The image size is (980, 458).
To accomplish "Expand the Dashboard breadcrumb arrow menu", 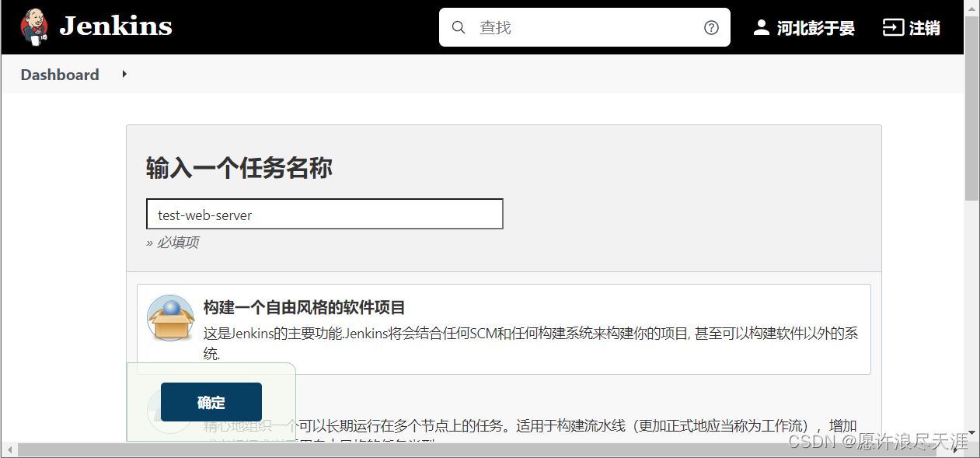I will (x=124, y=74).
